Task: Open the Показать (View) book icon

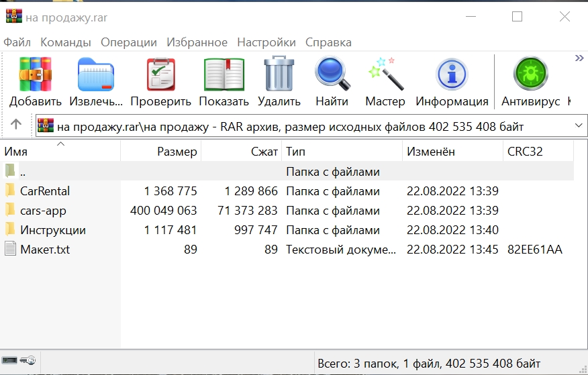Action: click(224, 75)
